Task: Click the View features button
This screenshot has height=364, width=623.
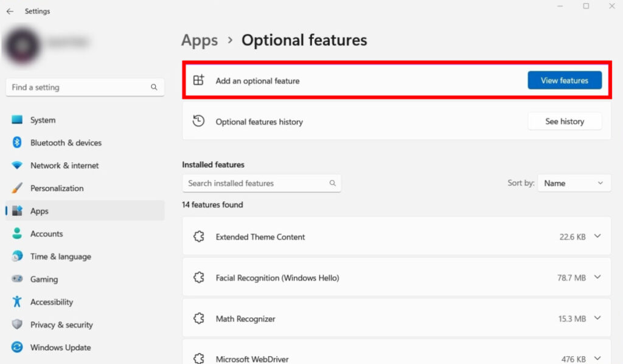Action: coord(565,80)
